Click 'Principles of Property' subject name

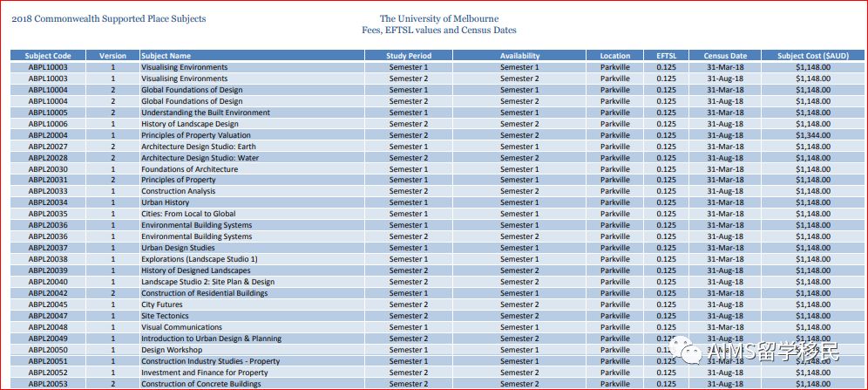179,180
